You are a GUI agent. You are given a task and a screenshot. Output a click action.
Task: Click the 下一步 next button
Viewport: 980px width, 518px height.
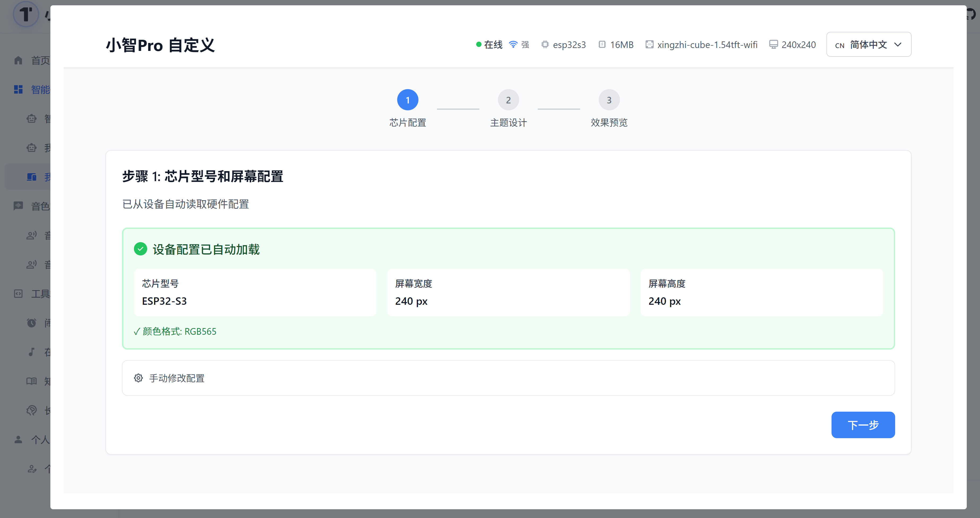point(863,425)
